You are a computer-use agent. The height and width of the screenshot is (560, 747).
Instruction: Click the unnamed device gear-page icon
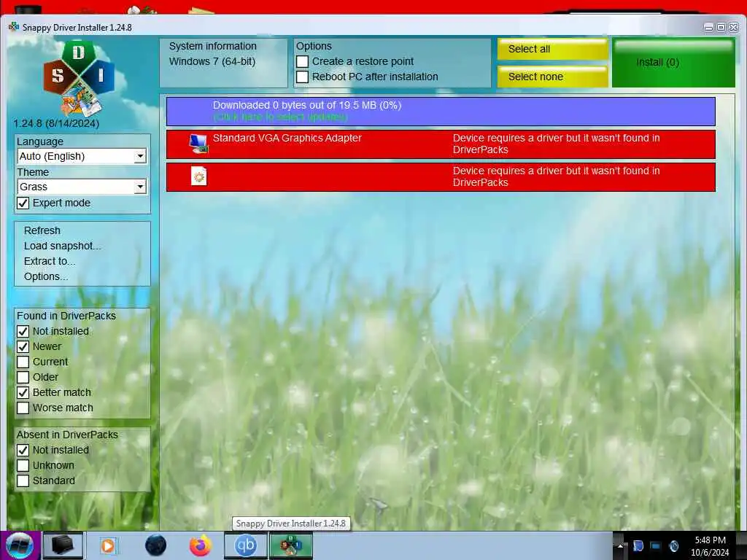[198, 176]
